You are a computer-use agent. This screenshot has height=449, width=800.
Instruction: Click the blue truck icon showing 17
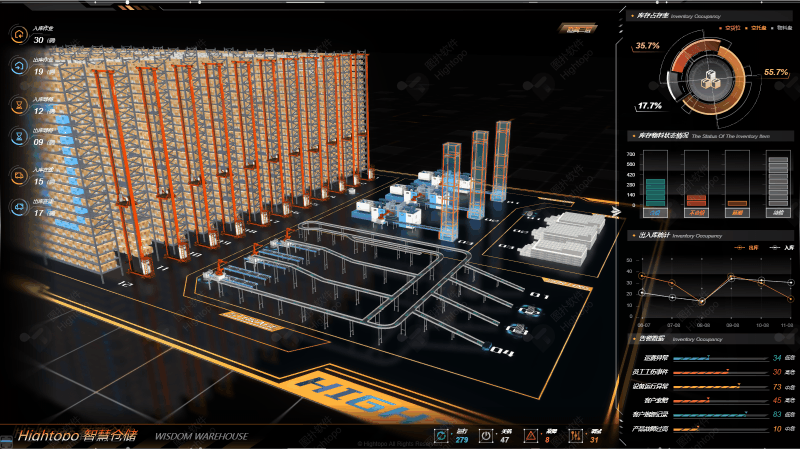tap(19, 207)
